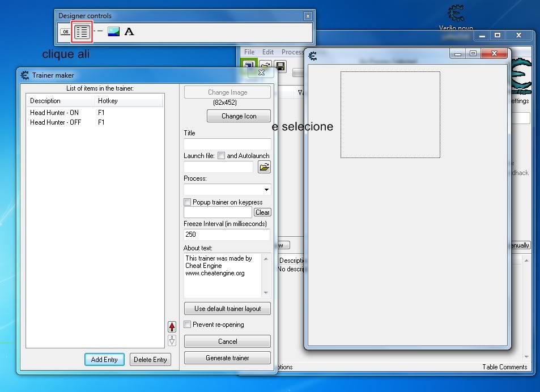
Task: Choose the separator line control in Designer controls
Action: [99, 31]
